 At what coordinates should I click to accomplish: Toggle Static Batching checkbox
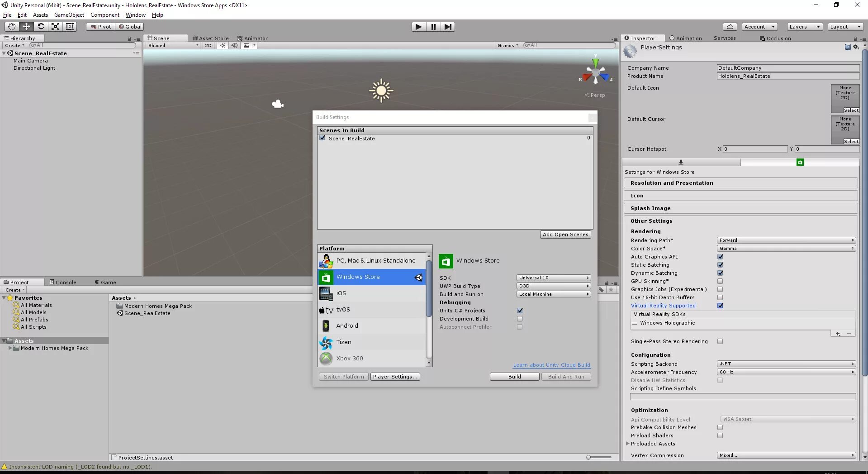click(x=720, y=265)
